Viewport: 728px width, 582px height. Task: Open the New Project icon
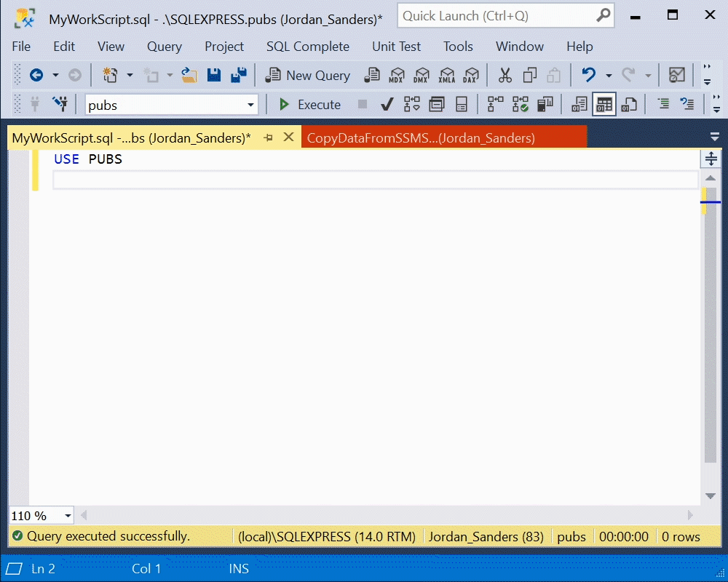tap(110, 75)
